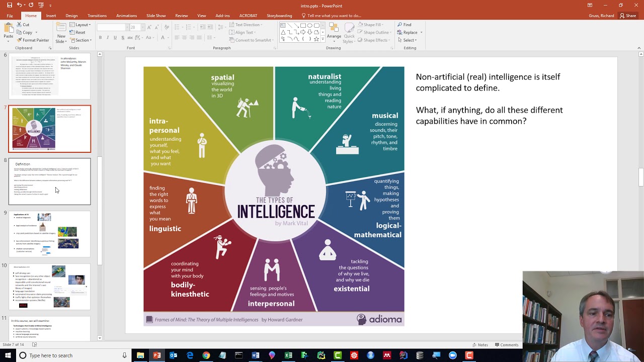Save the presentation from quick access toolbar
The height and width of the screenshot is (362, 644).
(9, 5)
